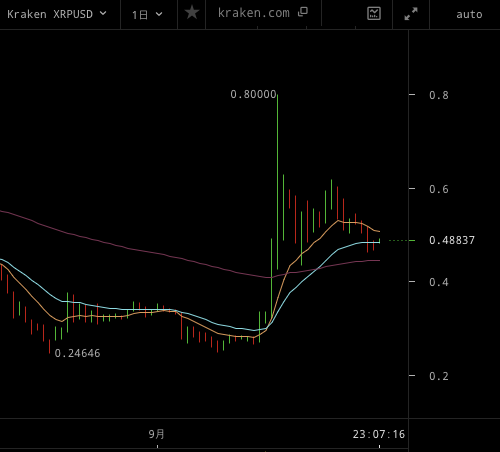Click the 0.80000 high price label
Viewport: 500px width, 452px height.
253,94
